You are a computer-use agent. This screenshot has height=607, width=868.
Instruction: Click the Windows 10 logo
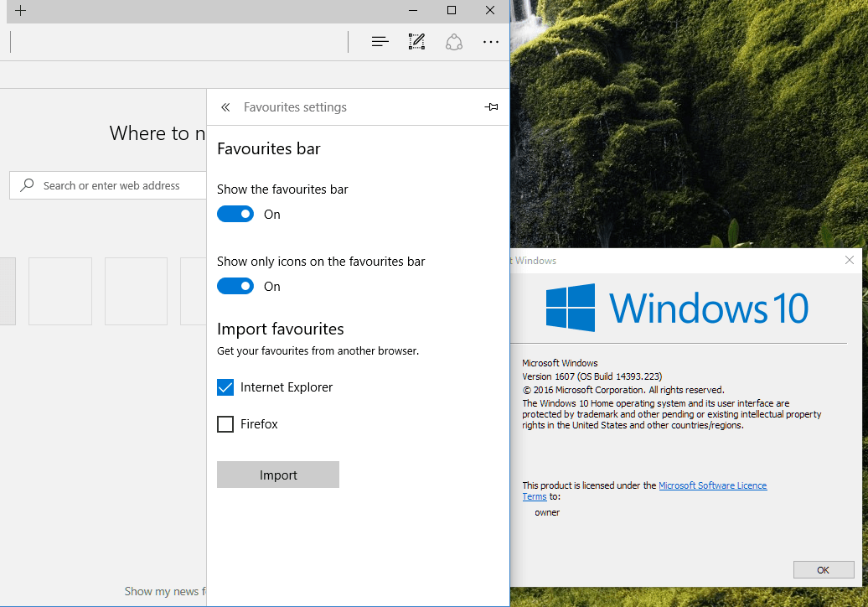pos(571,308)
